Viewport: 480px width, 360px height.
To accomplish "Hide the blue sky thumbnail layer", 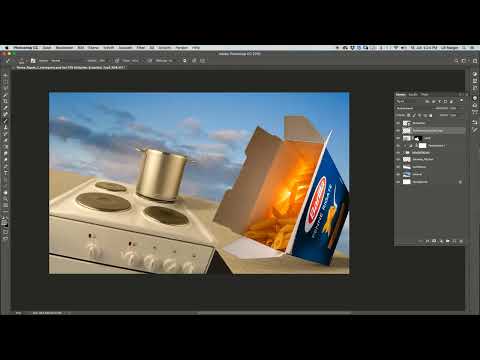I will point(398,174).
